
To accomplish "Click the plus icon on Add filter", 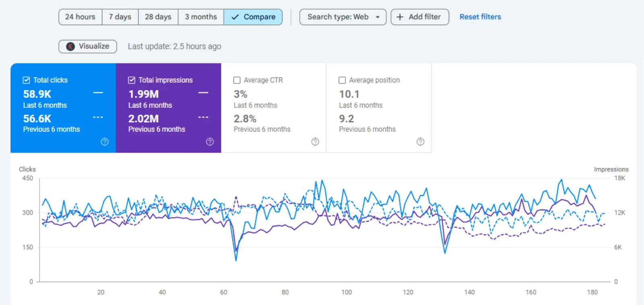I will (400, 17).
